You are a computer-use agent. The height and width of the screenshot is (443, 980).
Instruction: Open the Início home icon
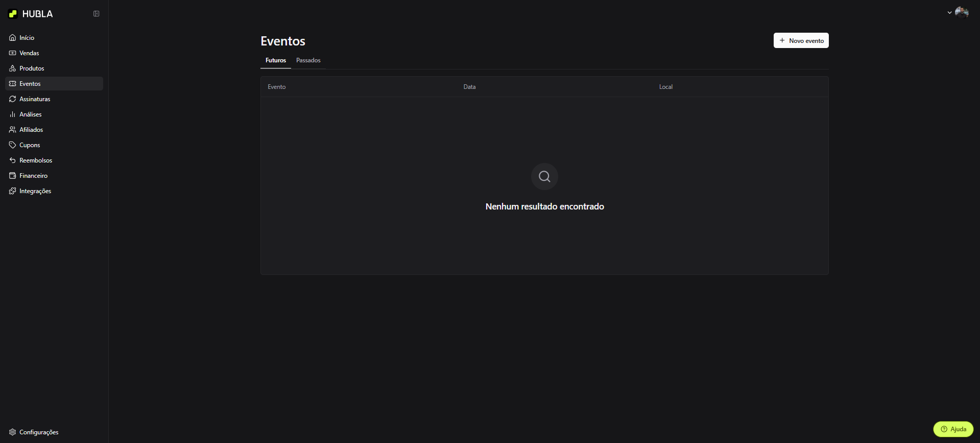click(x=13, y=38)
